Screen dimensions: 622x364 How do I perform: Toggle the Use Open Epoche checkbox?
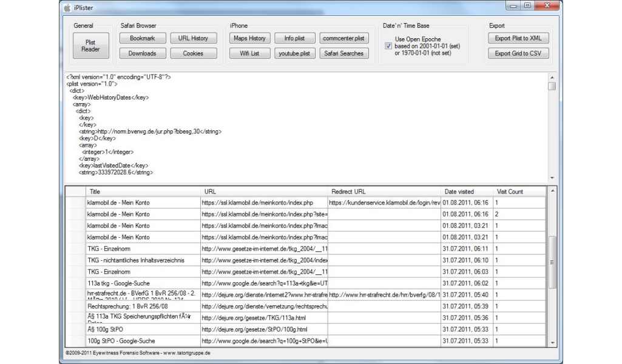click(x=389, y=45)
